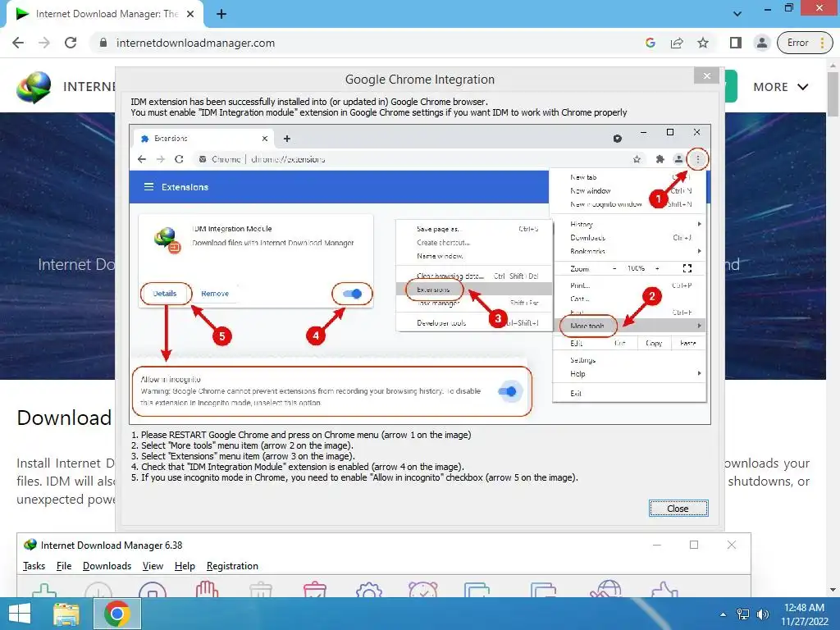
Task: Open IDM Options gear icon
Action: pyautogui.click(x=369, y=591)
